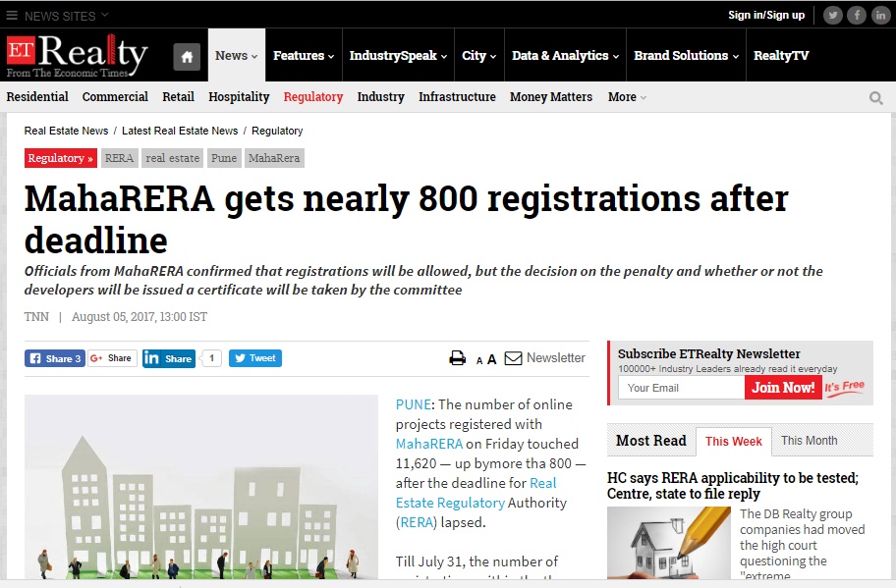Open the search magnifier icon

tap(876, 98)
